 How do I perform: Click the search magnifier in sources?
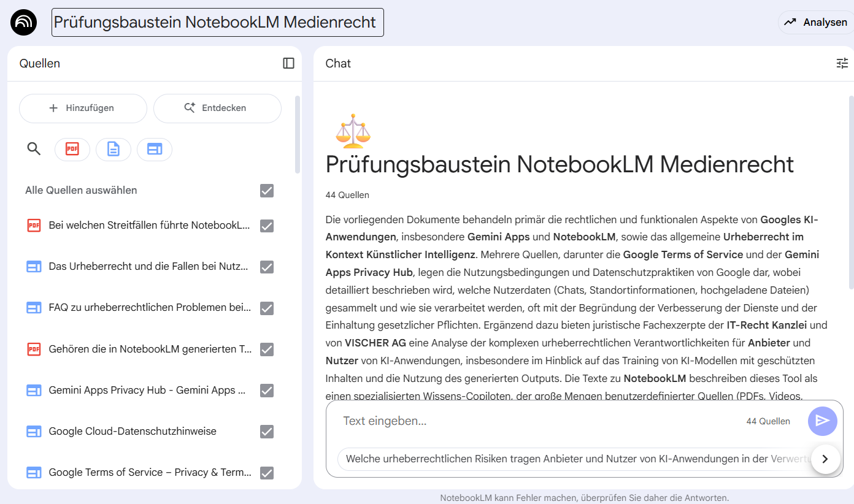(34, 149)
